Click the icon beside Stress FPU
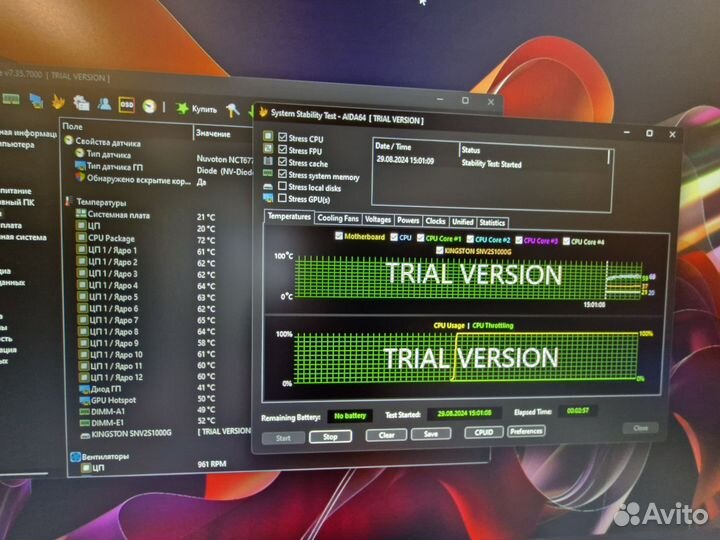The image size is (720, 540). point(268,148)
